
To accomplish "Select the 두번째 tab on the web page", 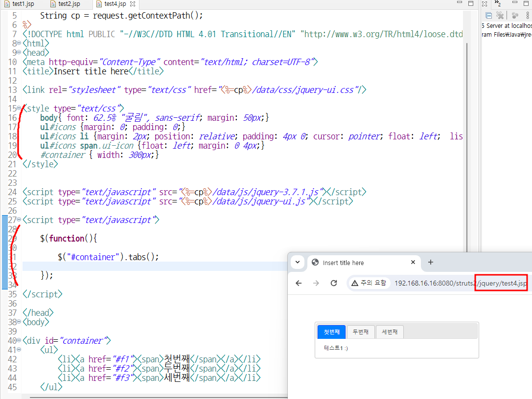I will pyautogui.click(x=361, y=332).
